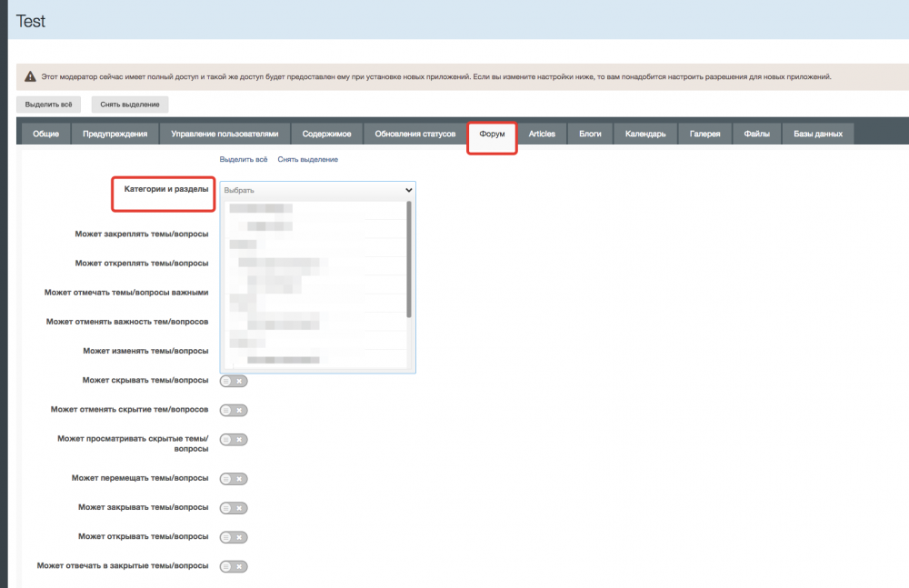The width and height of the screenshot is (909, 588).
Task: Open the Обновления статусов tab
Action: pos(415,135)
